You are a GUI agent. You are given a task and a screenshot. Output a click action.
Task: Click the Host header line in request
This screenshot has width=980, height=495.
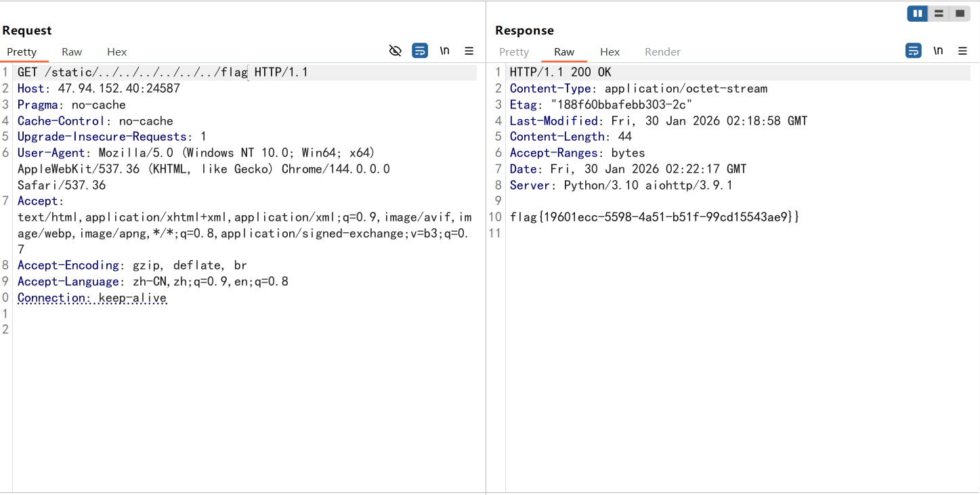tap(99, 89)
